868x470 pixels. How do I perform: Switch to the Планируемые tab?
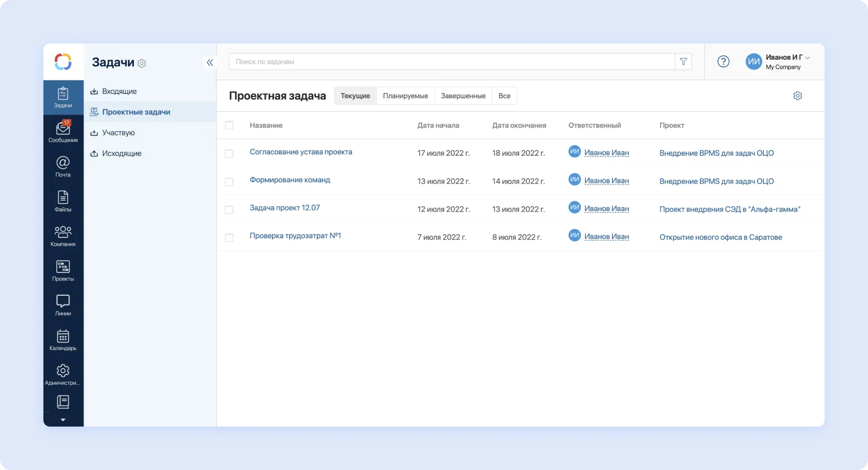(x=405, y=96)
